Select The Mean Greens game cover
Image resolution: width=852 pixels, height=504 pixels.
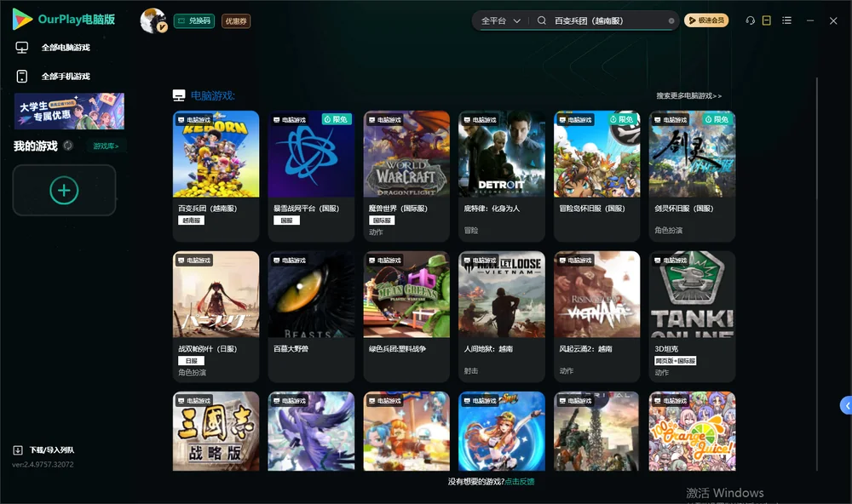point(406,295)
